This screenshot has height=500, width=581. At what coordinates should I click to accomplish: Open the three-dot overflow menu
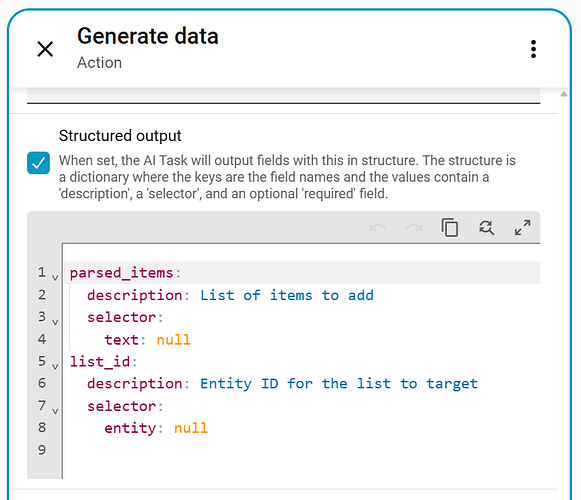tap(533, 49)
